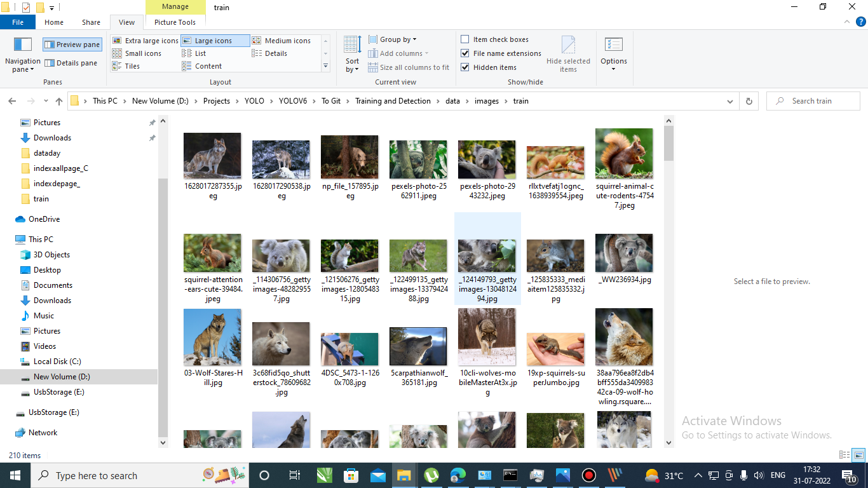Select Extra large icons layout
This screenshot has height=488, width=868.
[146, 41]
